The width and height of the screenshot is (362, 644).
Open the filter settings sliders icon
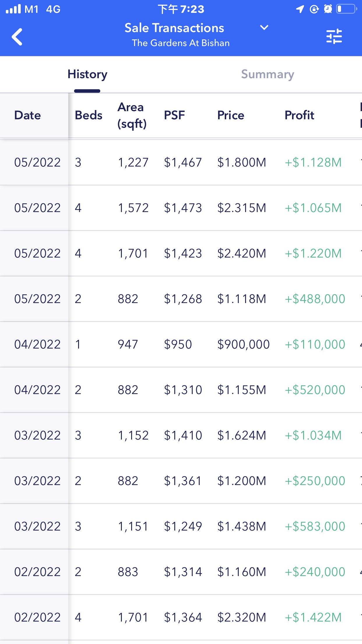coord(334,36)
